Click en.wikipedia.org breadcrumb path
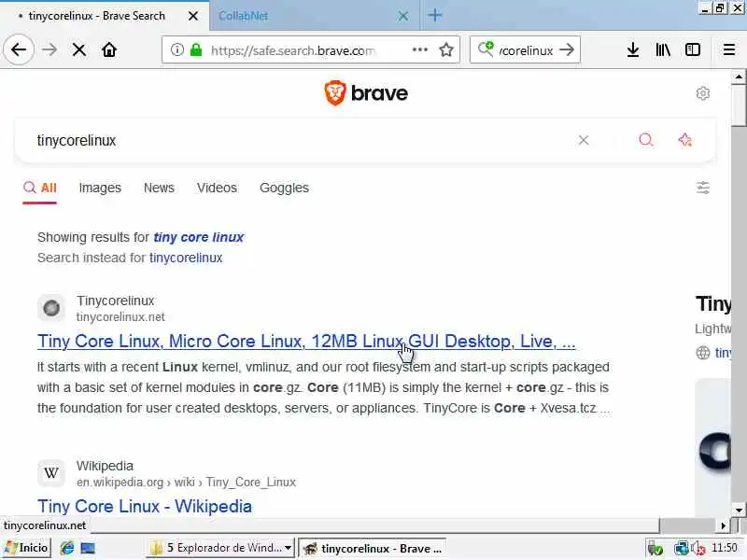747x560 pixels. click(186, 482)
